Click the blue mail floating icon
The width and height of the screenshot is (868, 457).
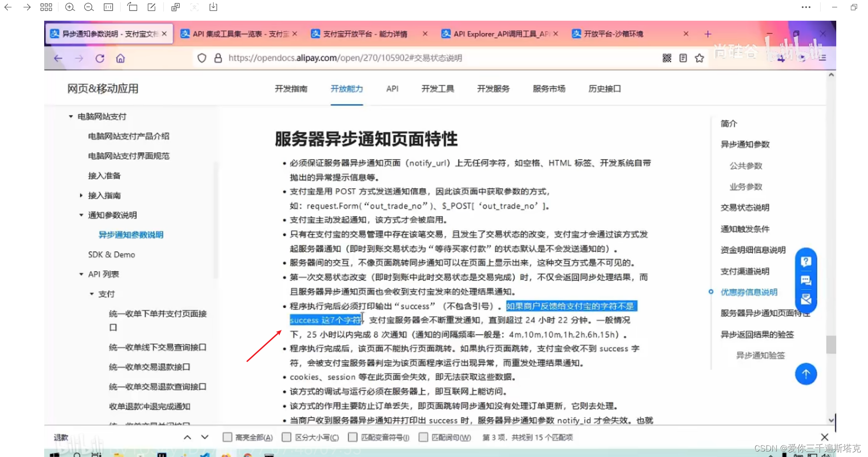point(806,299)
